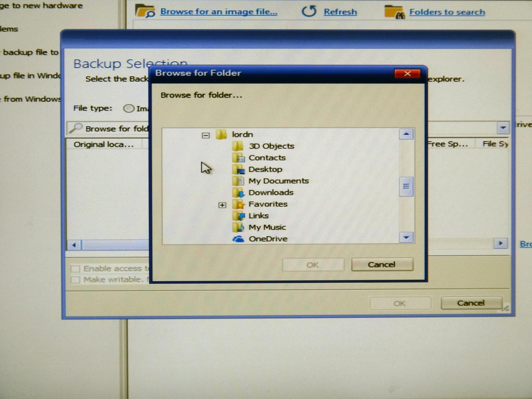This screenshot has height=399, width=532.
Task: Expand the Favorites tree node
Action: (x=222, y=205)
